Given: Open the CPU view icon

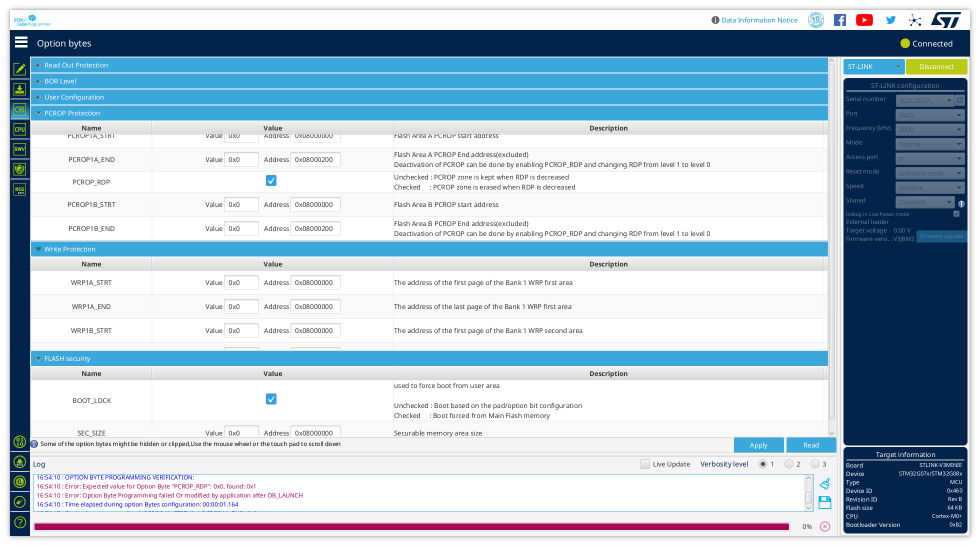Looking at the screenshot, I should [x=19, y=129].
